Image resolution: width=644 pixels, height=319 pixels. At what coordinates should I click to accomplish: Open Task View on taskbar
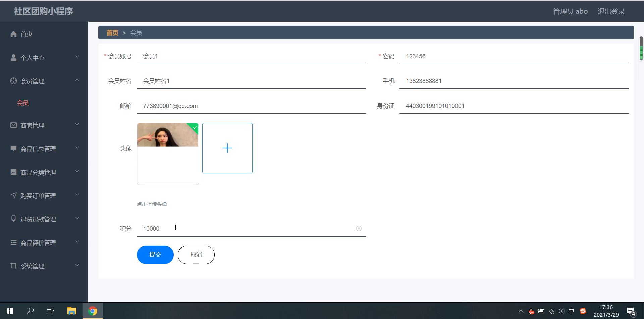[50, 311]
